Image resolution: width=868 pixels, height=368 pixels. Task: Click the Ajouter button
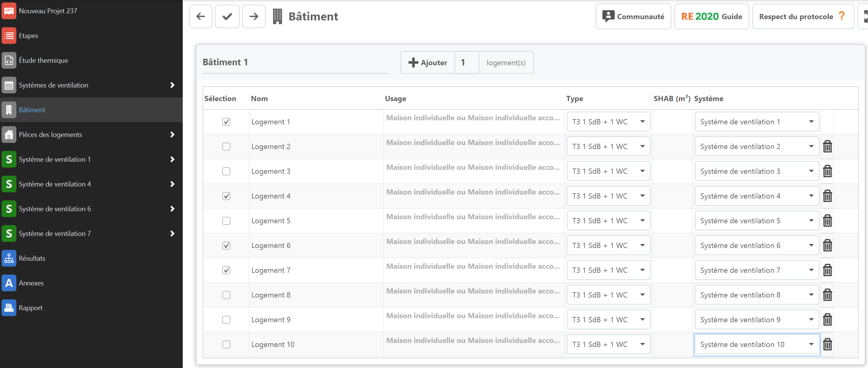point(428,63)
